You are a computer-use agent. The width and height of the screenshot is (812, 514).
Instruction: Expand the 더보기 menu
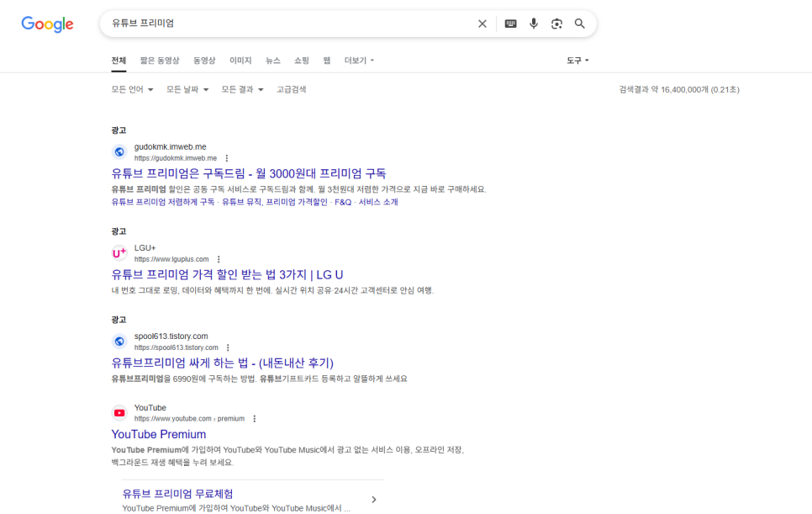[359, 61]
